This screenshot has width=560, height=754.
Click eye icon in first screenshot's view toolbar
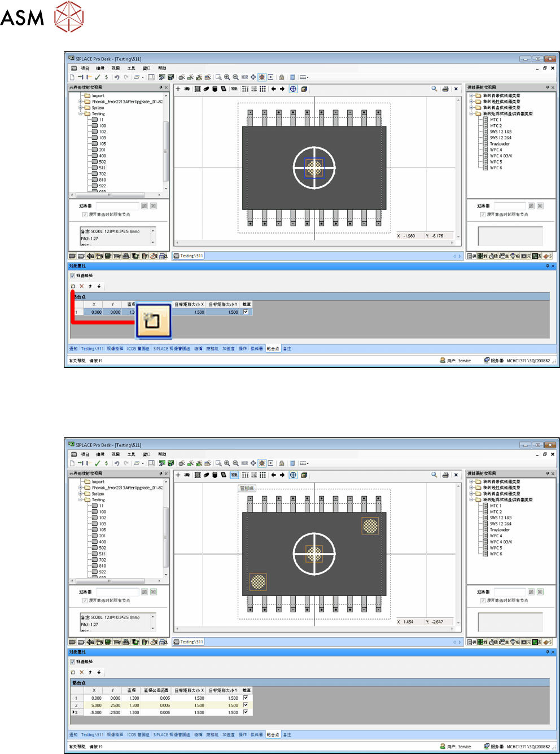click(186, 89)
